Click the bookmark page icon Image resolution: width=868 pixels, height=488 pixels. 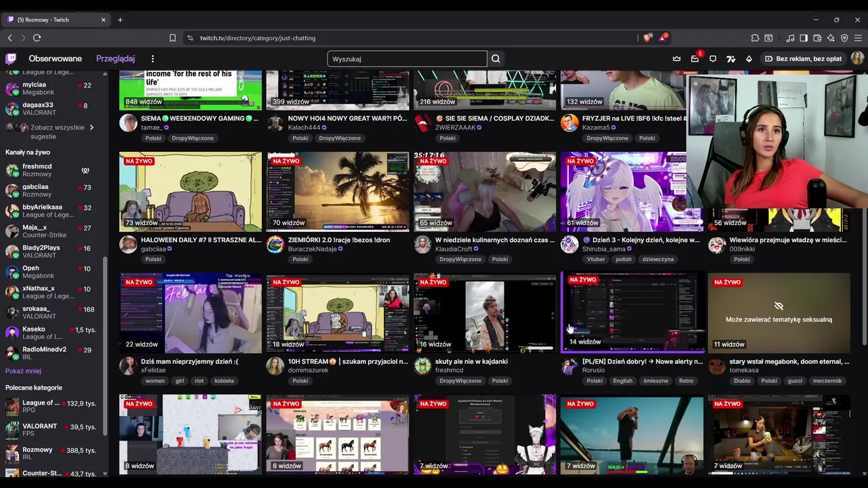[172, 38]
